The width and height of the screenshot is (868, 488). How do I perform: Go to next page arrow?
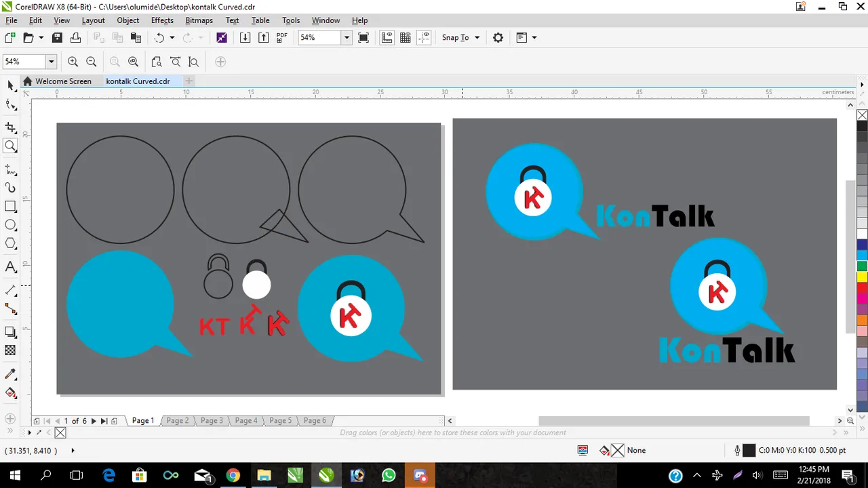(x=94, y=421)
